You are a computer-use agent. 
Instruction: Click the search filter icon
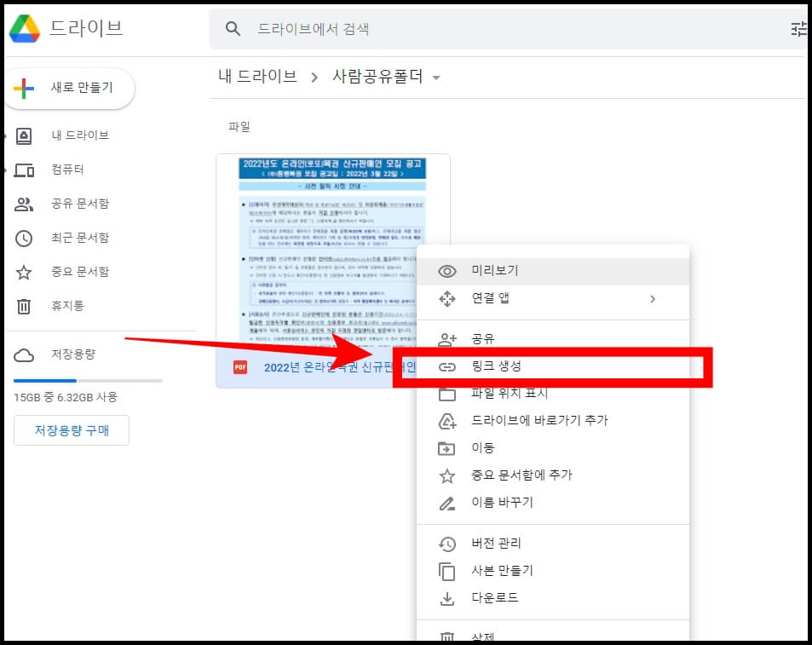click(798, 28)
